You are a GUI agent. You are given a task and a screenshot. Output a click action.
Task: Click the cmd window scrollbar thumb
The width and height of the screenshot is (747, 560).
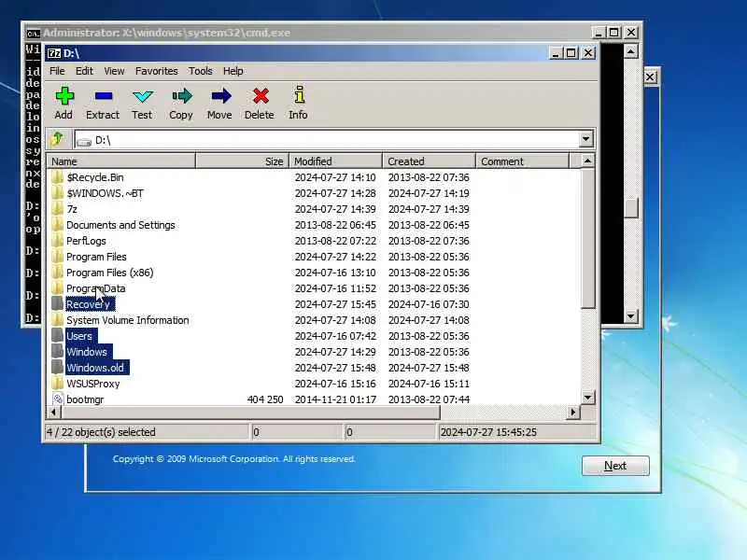pyautogui.click(x=631, y=207)
